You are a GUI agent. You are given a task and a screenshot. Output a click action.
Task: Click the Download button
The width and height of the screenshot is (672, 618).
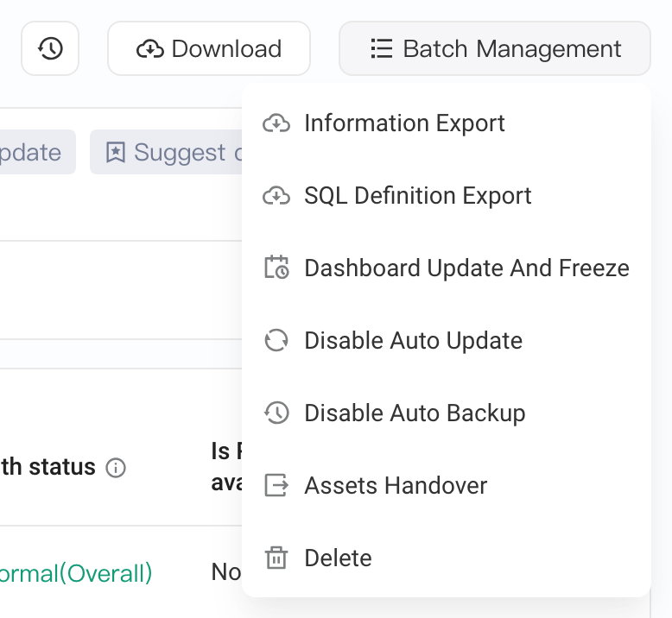pos(209,48)
